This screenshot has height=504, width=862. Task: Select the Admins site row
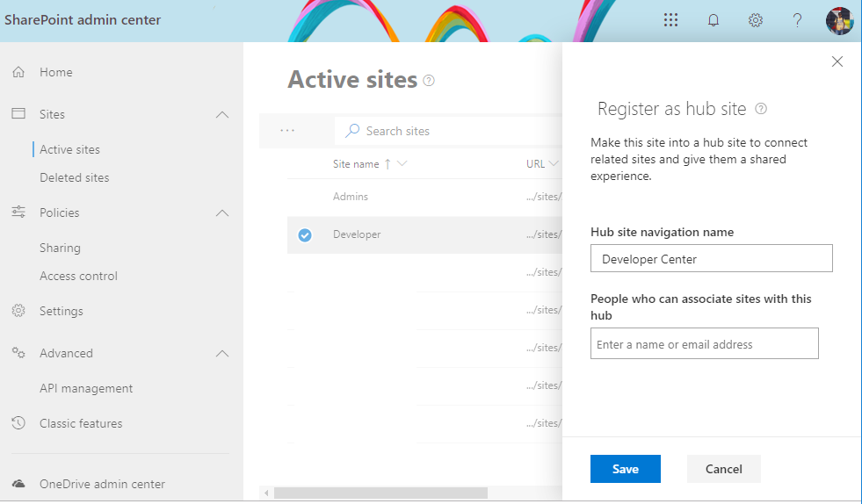tap(424, 197)
